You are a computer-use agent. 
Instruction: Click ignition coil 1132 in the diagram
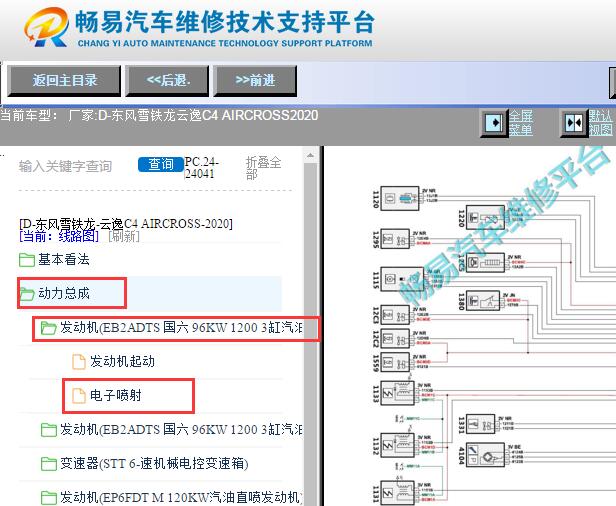398,445
